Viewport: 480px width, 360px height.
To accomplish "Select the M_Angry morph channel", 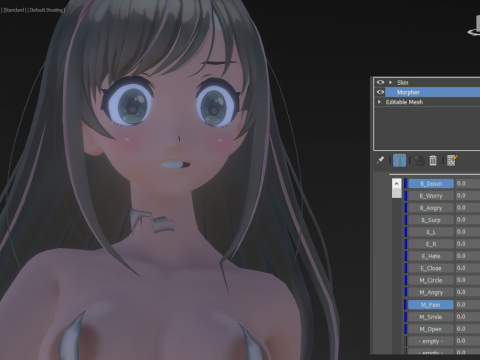I will coord(431,292).
